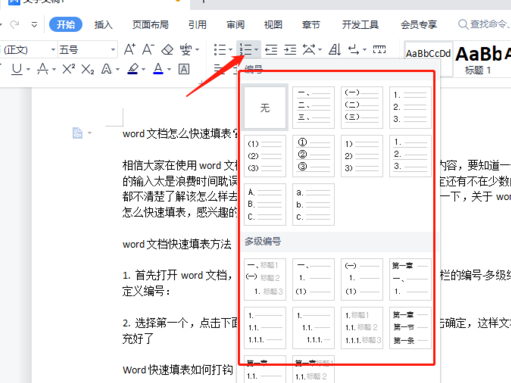Choose multilevel 一、标题1 (一)标题2 style
Screen dimensions: 511x383
pyautogui.click(x=265, y=279)
